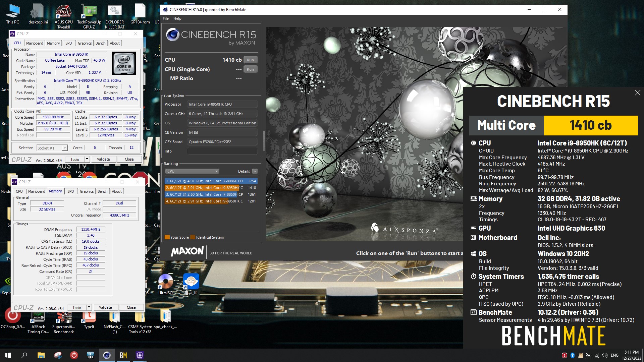The image size is (644, 362).
Task: Open desktop.ini file icon
Action: [38, 14]
